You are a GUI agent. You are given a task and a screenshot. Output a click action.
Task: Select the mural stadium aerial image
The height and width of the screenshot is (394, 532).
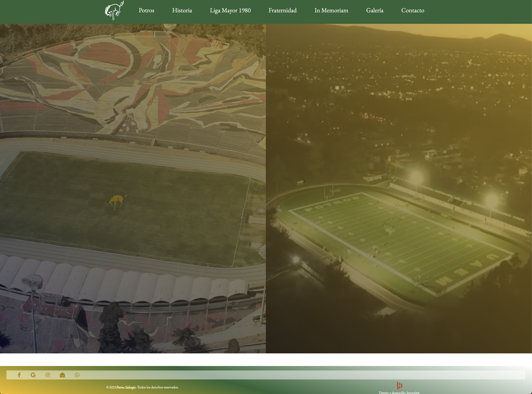pyautogui.click(x=133, y=95)
